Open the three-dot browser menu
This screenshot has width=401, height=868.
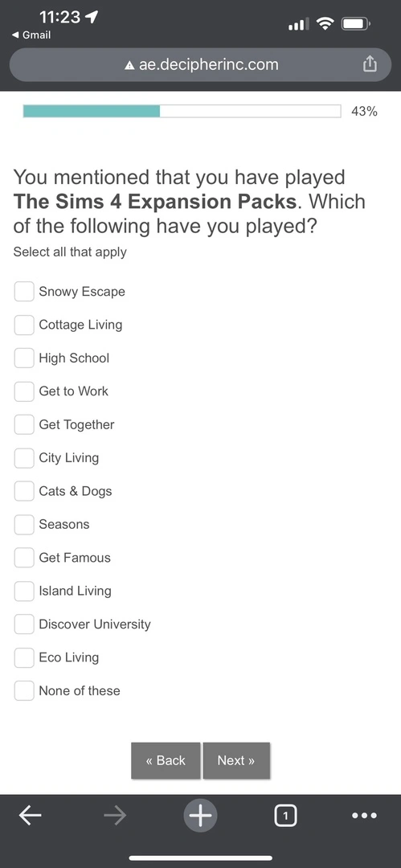point(365,815)
